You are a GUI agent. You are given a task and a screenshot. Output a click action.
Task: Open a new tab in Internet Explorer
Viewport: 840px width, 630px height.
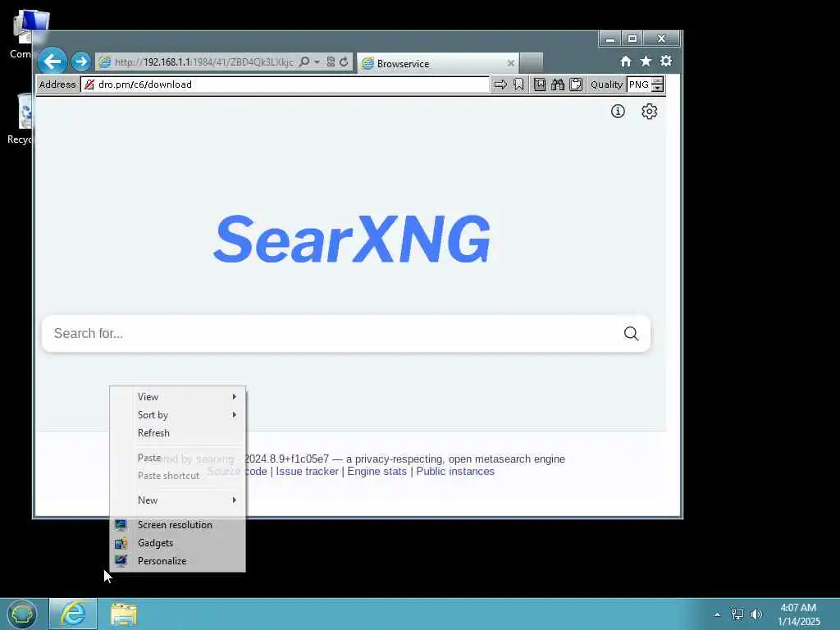click(532, 62)
